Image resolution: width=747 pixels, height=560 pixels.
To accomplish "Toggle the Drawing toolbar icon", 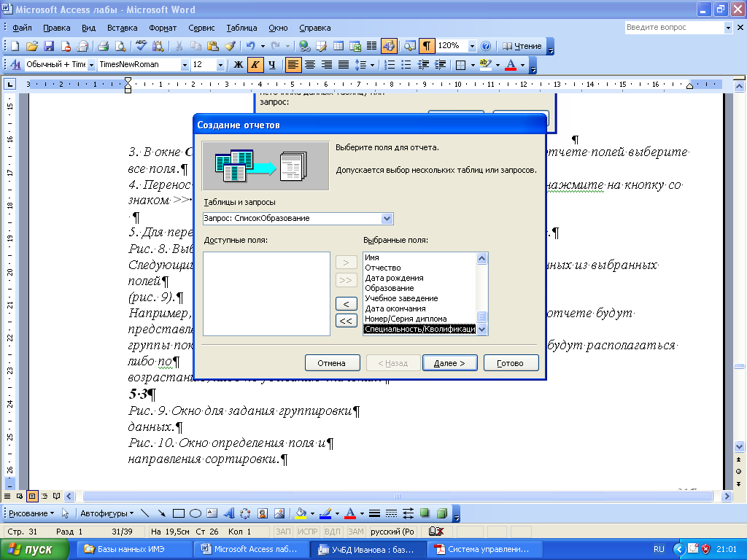I will click(x=389, y=46).
